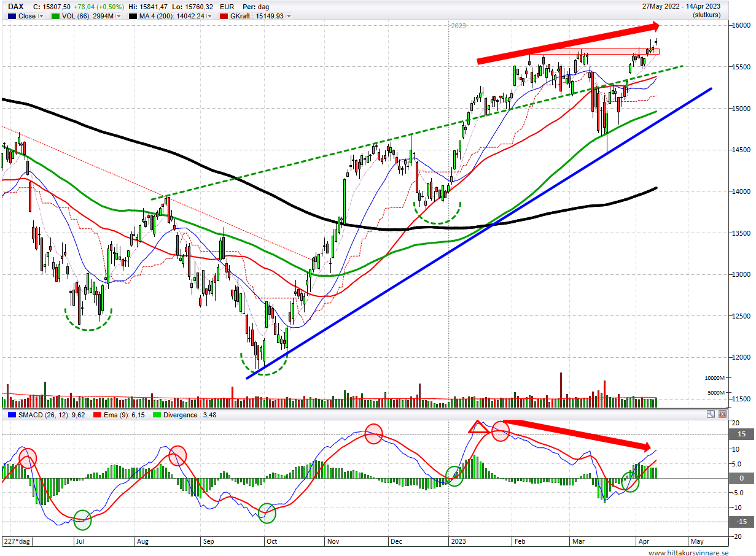756x556 pixels.
Task: Click the (slutkurs) label
Action: [706, 15]
